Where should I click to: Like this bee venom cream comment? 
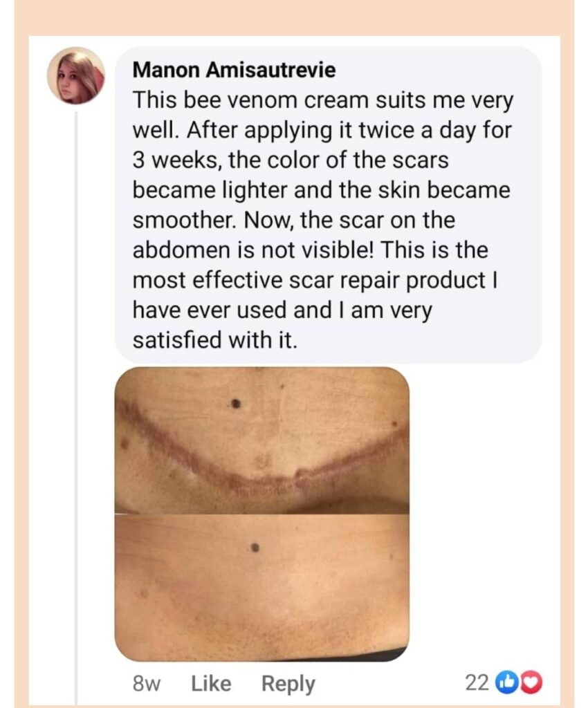point(211,684)
